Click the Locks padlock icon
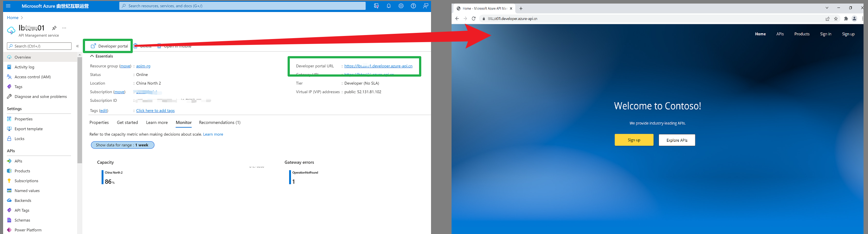This screenshot has width=868, height=234. (10, 138)
